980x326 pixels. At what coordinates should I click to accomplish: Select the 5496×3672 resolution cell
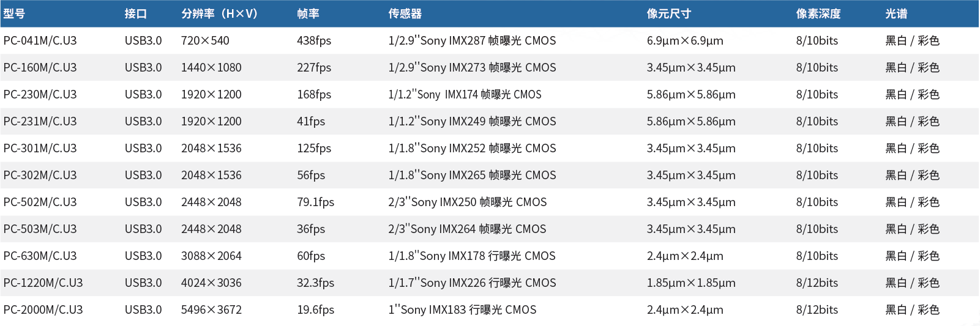(211, 309)
